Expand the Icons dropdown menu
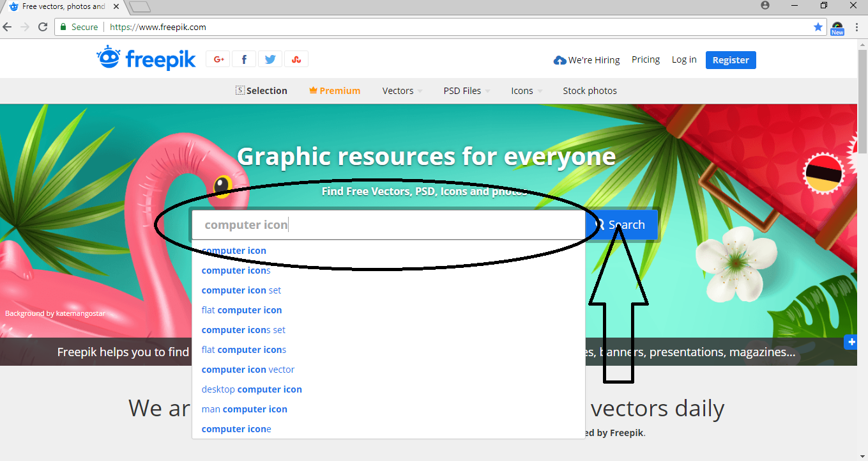Image resolution: width=868 pixels, height=461 pixels. (x=527, y=91)
